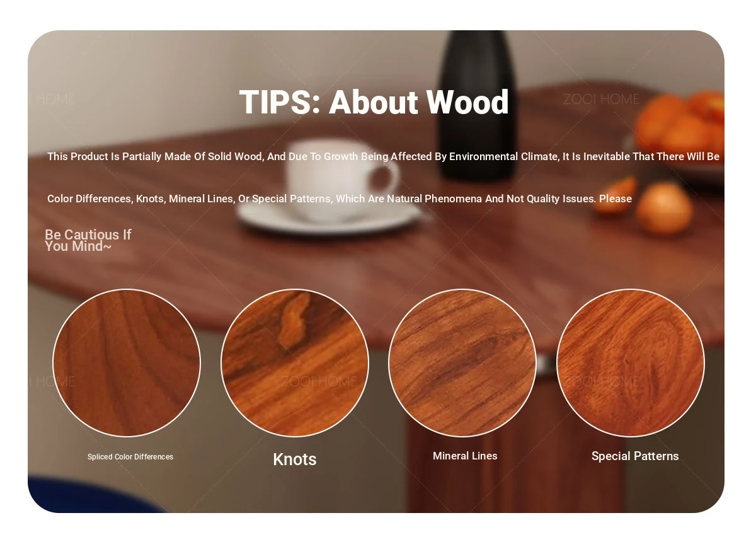Click the ZOOI HOME watermark near heading
Screen dimensions: 756x554
tap(601, 99)
